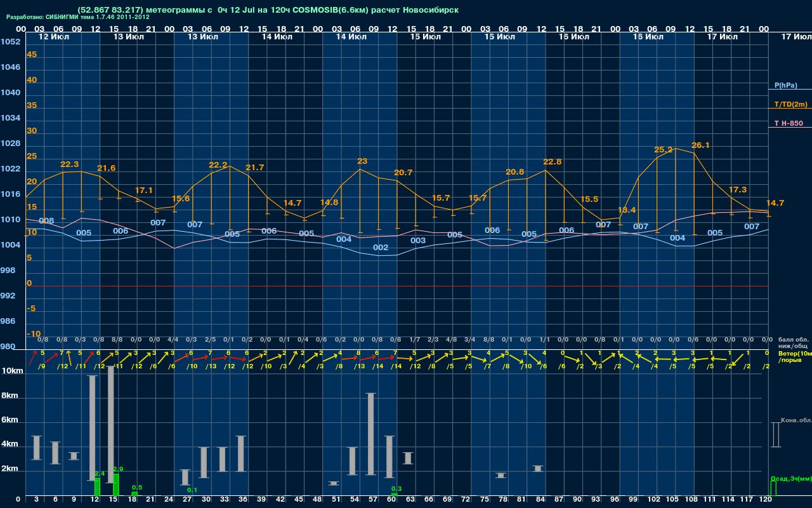Click the meteogram title mentioning COSMOSIB(6.6км)
Image resolution: width=812 pixels, height=508 pixels.
(268, 10)
